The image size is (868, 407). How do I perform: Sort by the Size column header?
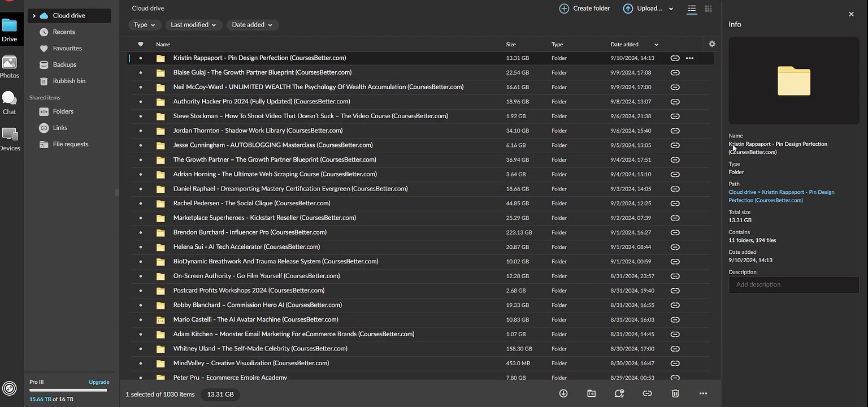point(511,44)
